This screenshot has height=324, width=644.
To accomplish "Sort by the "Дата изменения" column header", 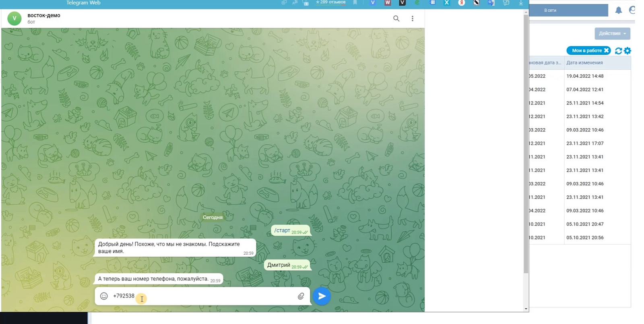I will [584, 63].
